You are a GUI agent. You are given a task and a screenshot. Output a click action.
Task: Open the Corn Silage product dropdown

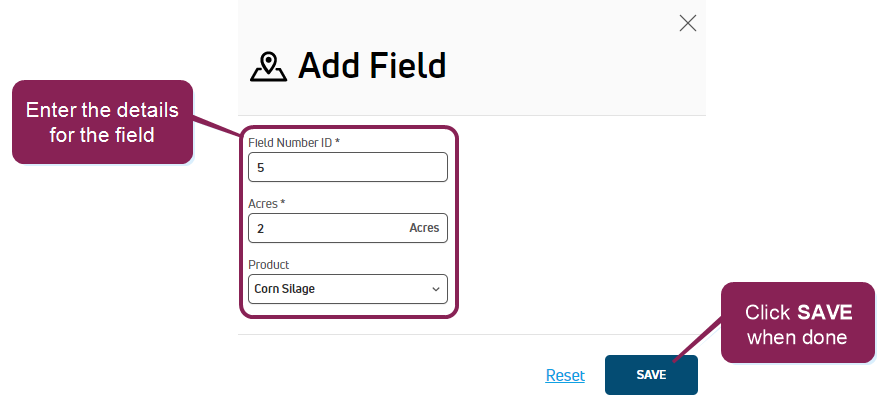click(347, 290)
